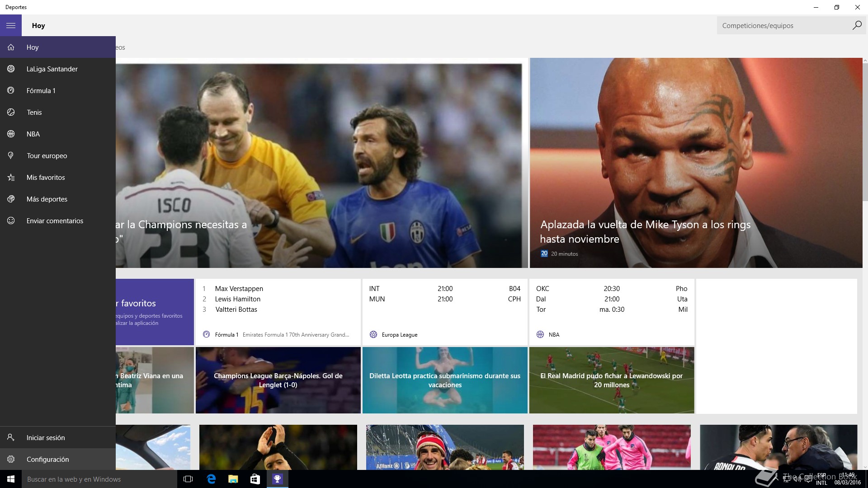Click the clock date 08/03/2016
This screenshot has height=488, width=868.
[848, 483]
